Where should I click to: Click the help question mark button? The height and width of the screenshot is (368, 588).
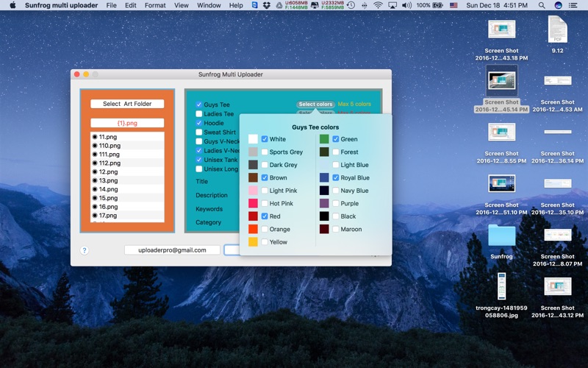[85, 250]
